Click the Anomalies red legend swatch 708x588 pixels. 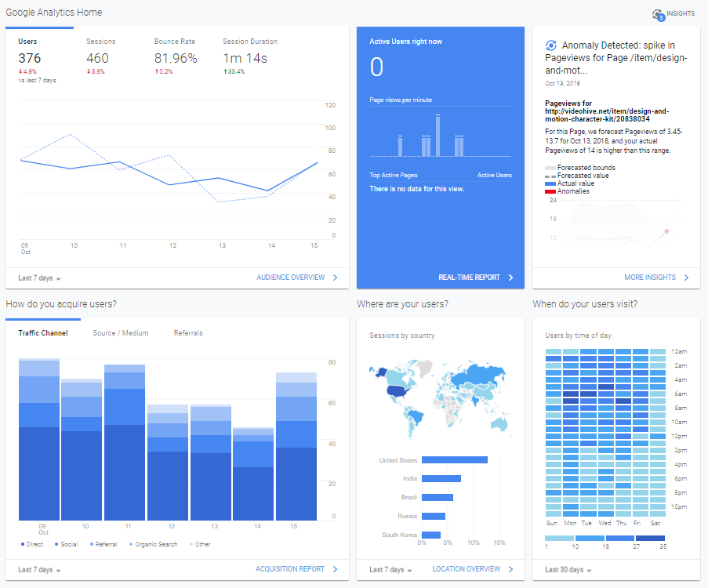pyautogui.click(x=550, y=192)
